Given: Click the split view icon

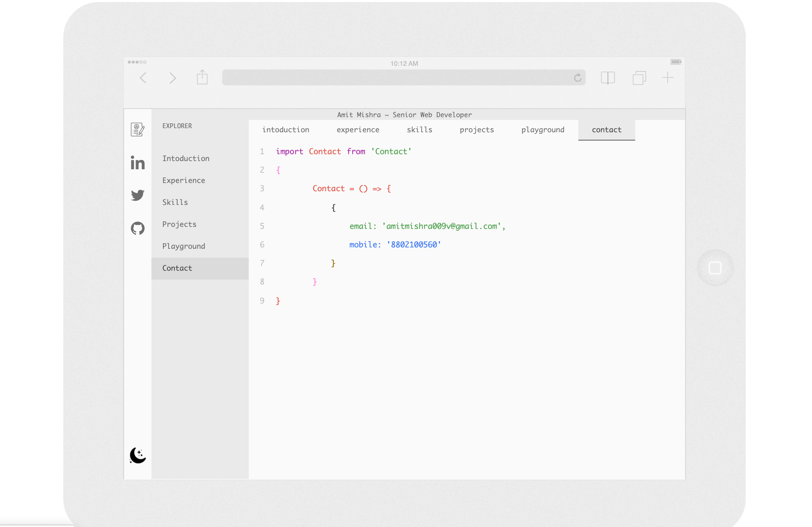Looking at the screenshot, I should point(608,77).
